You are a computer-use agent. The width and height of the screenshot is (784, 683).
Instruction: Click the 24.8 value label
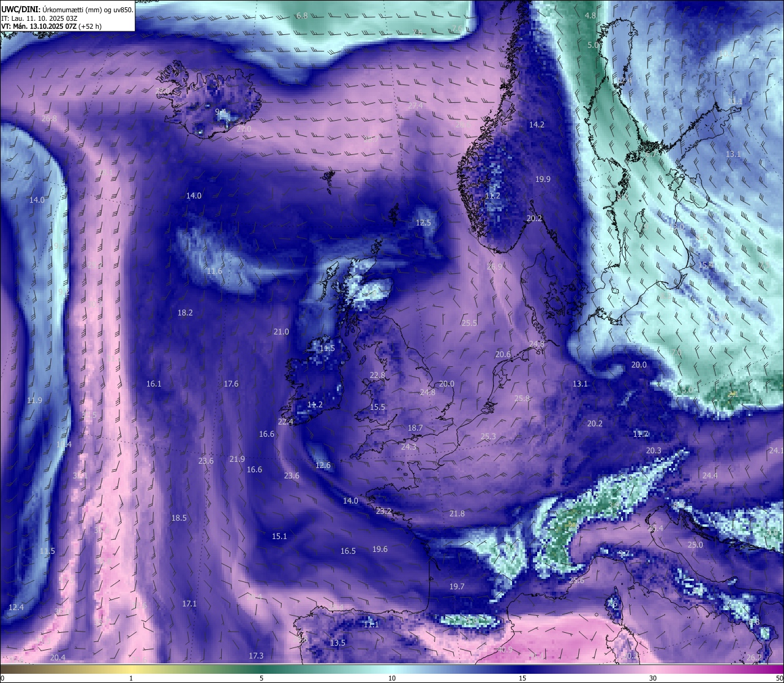(428, 392)
